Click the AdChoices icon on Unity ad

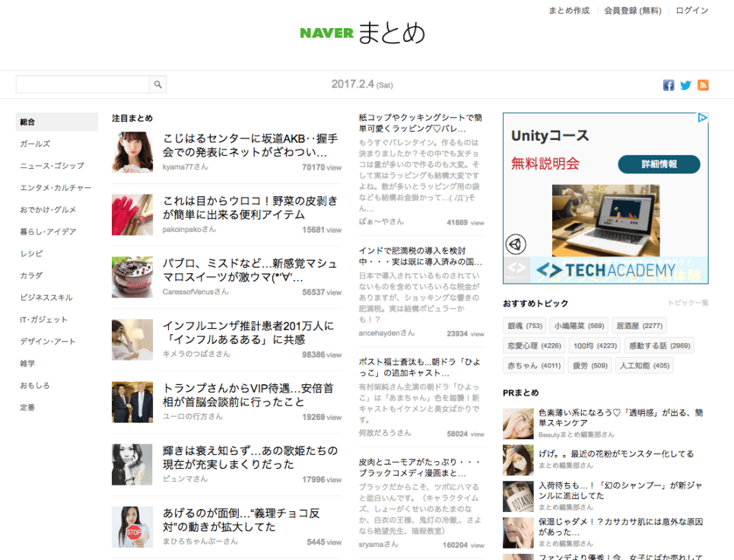click(x=703, y=118)
